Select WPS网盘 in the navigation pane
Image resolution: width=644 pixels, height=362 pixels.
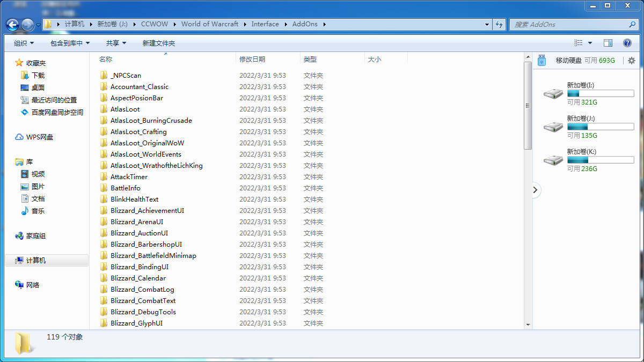[40, 137]
